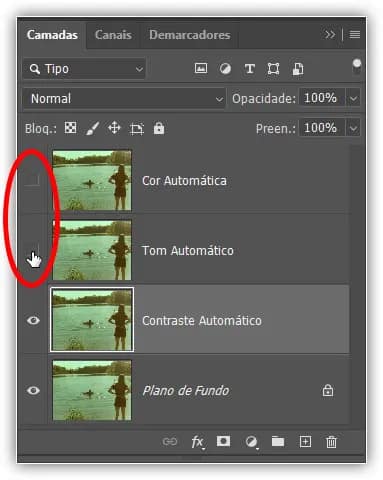Open the Tipo filter type dropdown

tap(84, 69)
